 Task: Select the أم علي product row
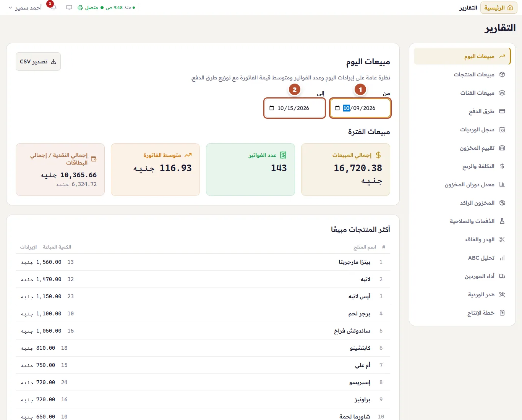[x=203, y=365]
